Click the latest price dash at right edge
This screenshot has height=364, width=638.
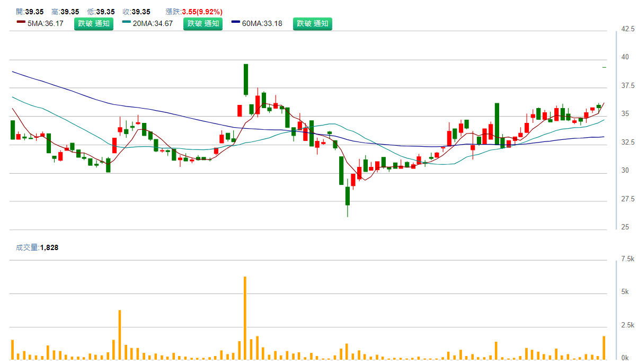[604, 68]
